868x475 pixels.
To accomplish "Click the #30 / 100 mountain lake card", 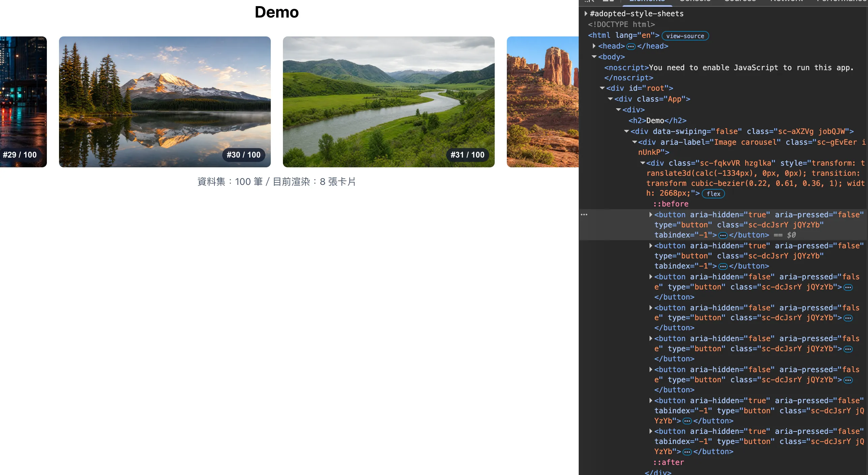I will (x=165, y=102).
